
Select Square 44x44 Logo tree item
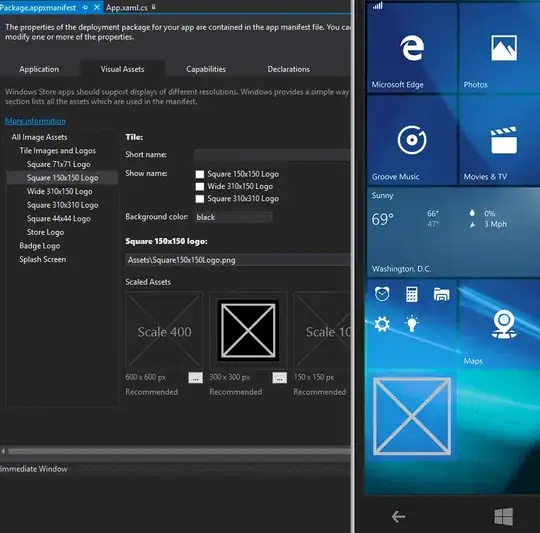tap(59, 219)
